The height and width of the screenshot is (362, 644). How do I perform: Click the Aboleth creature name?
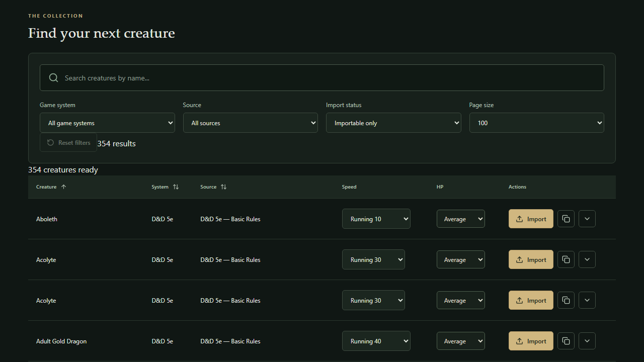coord(47,219)
